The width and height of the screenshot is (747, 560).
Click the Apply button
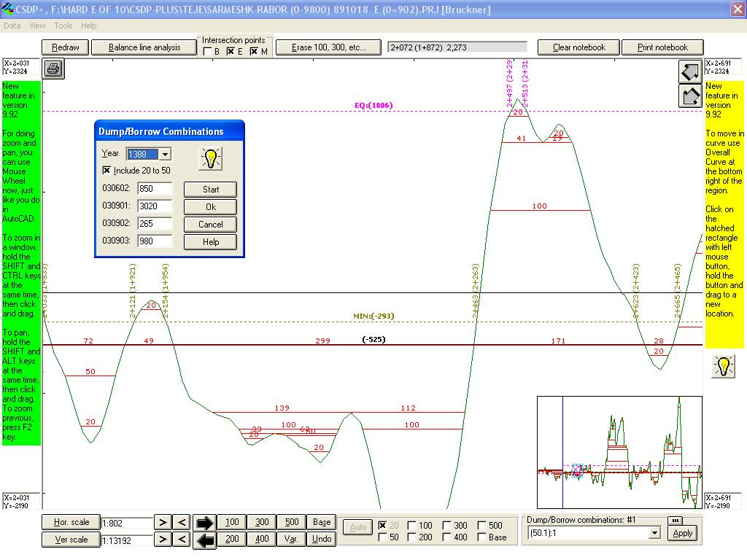(683, 533)
